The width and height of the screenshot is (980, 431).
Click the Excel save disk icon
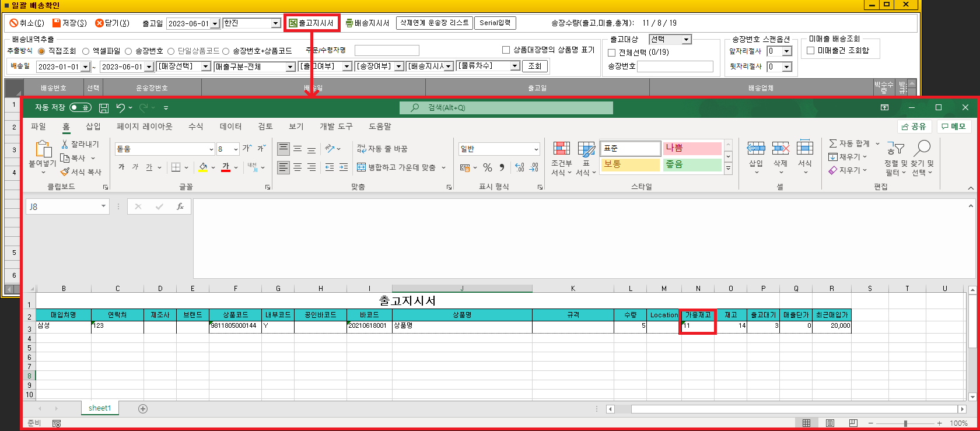click(104, 108)
